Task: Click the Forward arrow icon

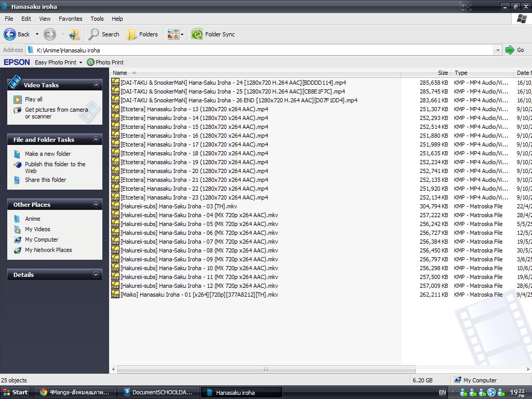Action: (50, 34)
